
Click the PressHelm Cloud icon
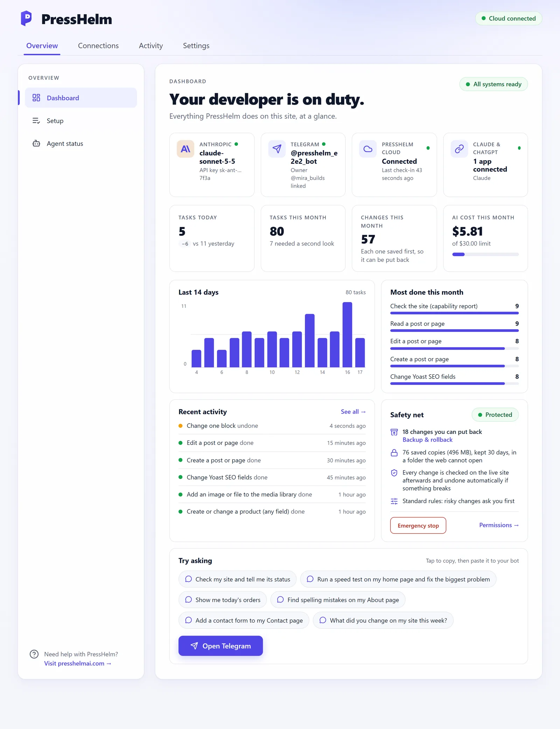pos(368,149)
